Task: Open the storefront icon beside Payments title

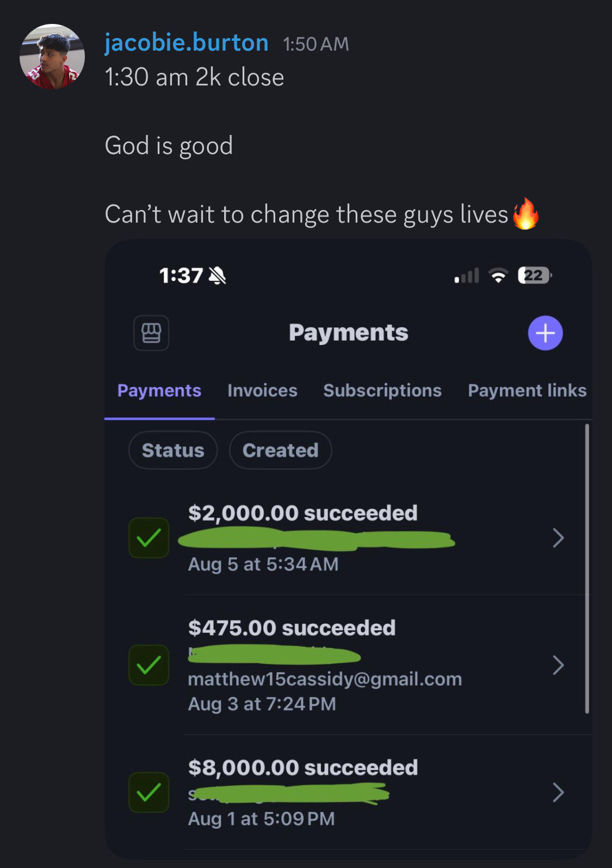Action: click(151, 333)
